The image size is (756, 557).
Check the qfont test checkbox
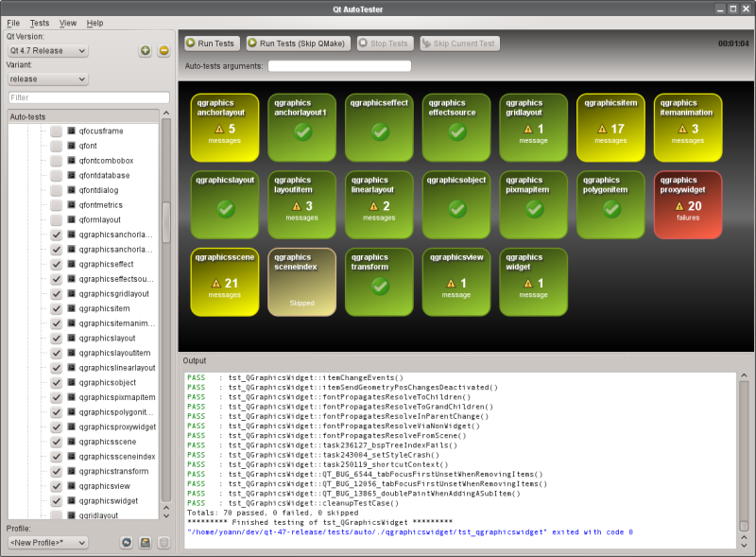tap(57, 146)
